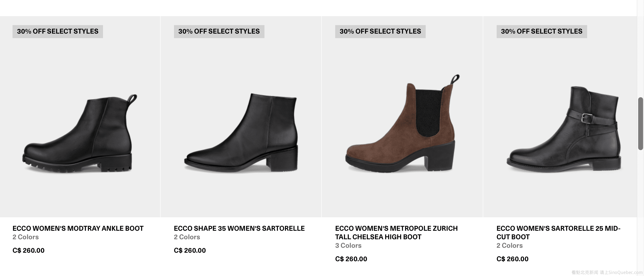Click the ECCO Women's Modtray Ankle Boot title
The height and width of the screenshot is (276, 644).
point(78,229)
